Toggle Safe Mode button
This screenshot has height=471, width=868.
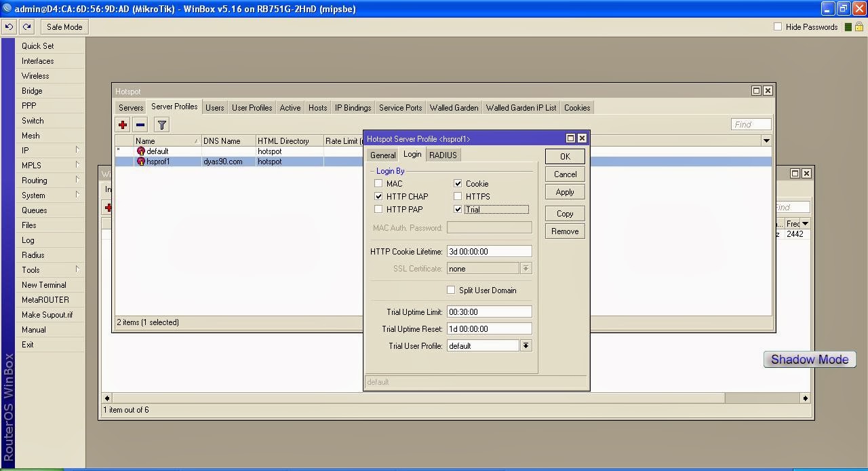[x=64, y=27]
